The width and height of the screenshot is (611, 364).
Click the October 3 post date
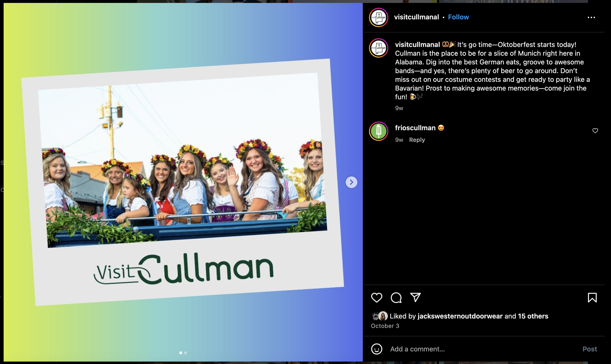385,326
